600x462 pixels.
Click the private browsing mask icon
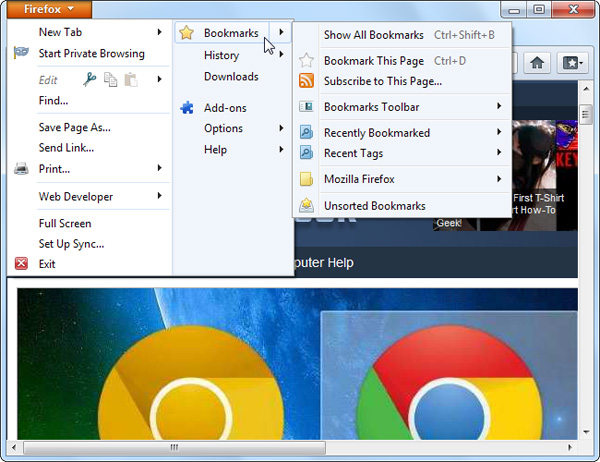click(21, 52)
